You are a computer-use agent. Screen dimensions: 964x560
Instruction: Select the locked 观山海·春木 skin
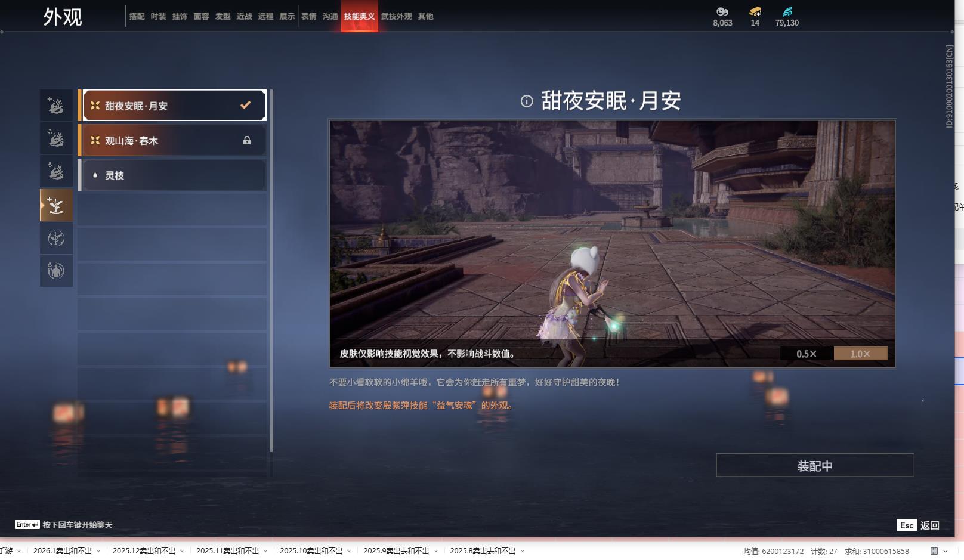[172, 141]
